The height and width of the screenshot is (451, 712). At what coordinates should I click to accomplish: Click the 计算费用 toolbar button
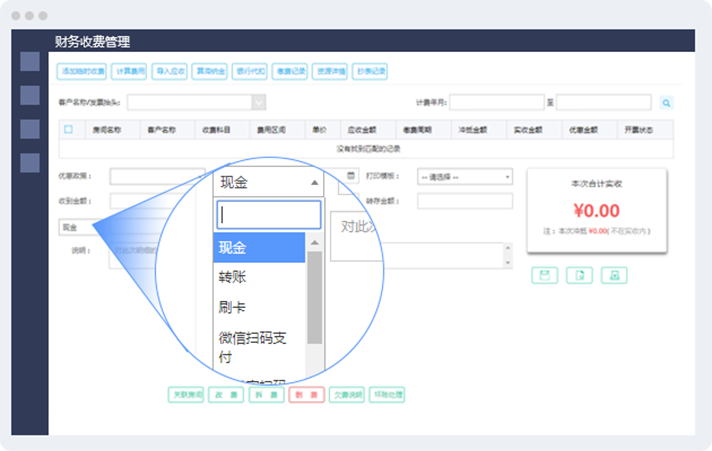tap(129, 71)
